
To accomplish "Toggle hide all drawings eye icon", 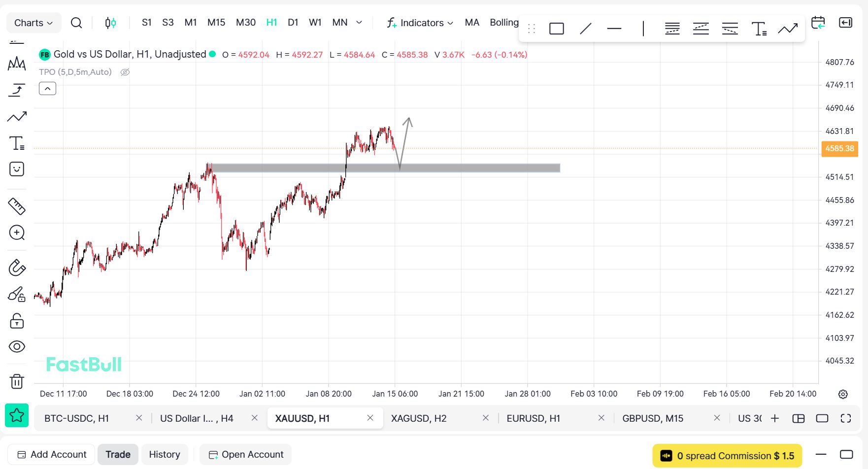I will pos(17,347).
